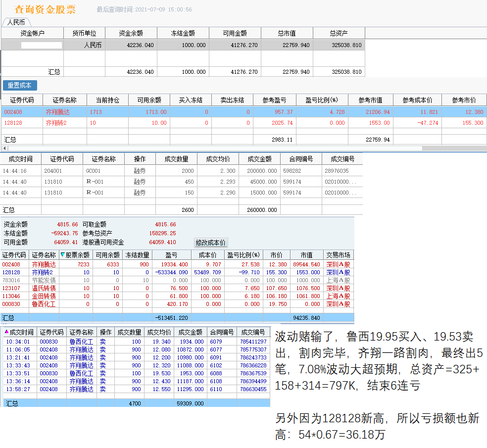Sort top holdings by 参考盈亏 column header
The image size is (487, 448).
click(x=274, y=100)
